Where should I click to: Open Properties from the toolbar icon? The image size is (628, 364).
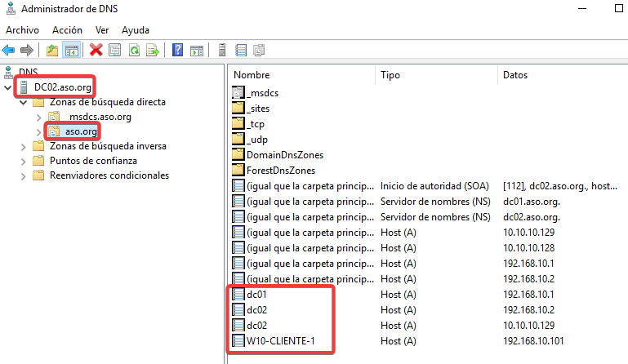point(114,50)
